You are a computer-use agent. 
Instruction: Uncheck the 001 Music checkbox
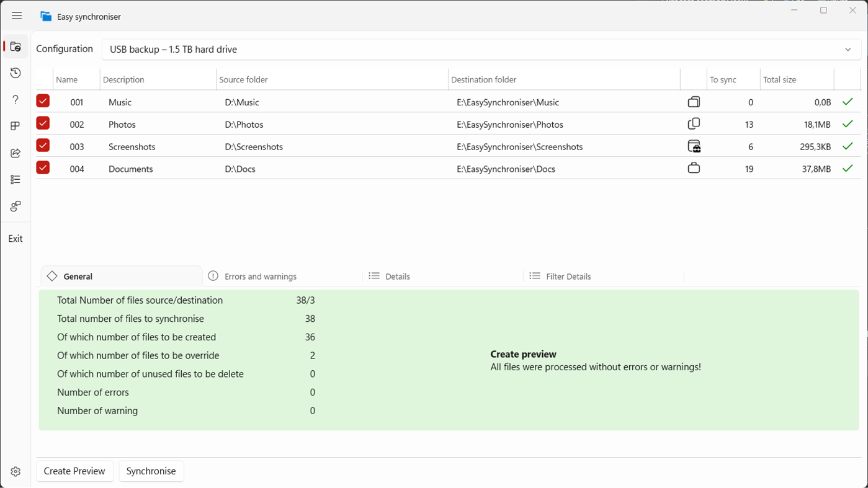click(43, 101)
